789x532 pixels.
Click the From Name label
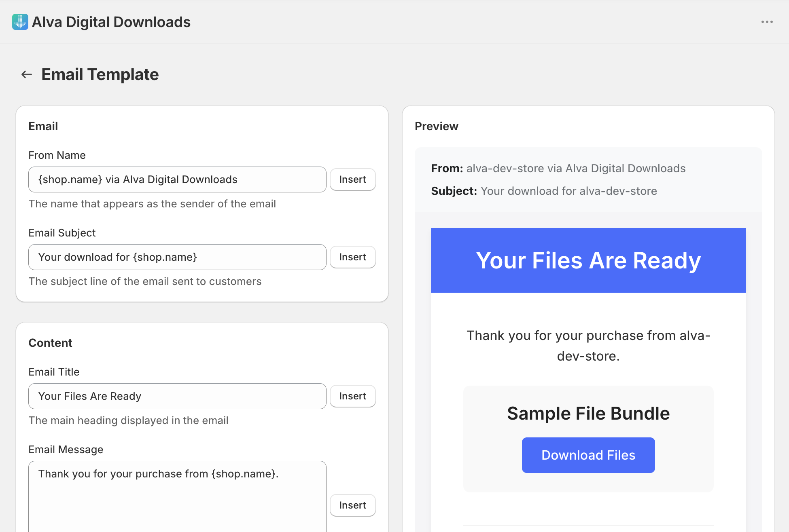[x=57, y=155]
